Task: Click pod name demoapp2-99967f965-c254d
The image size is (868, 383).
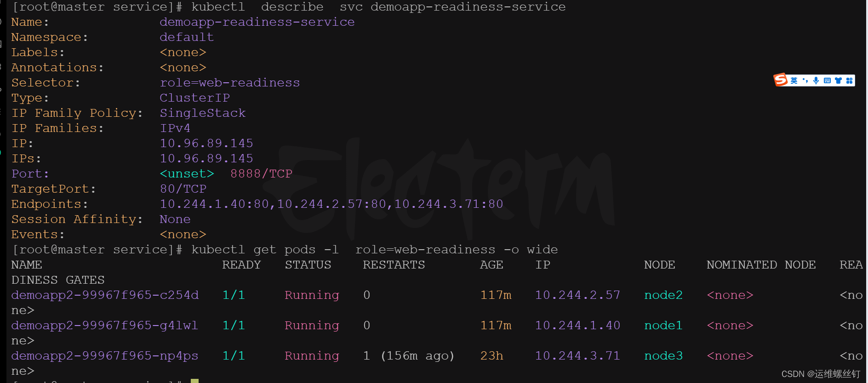Action: tap(105, 295)
